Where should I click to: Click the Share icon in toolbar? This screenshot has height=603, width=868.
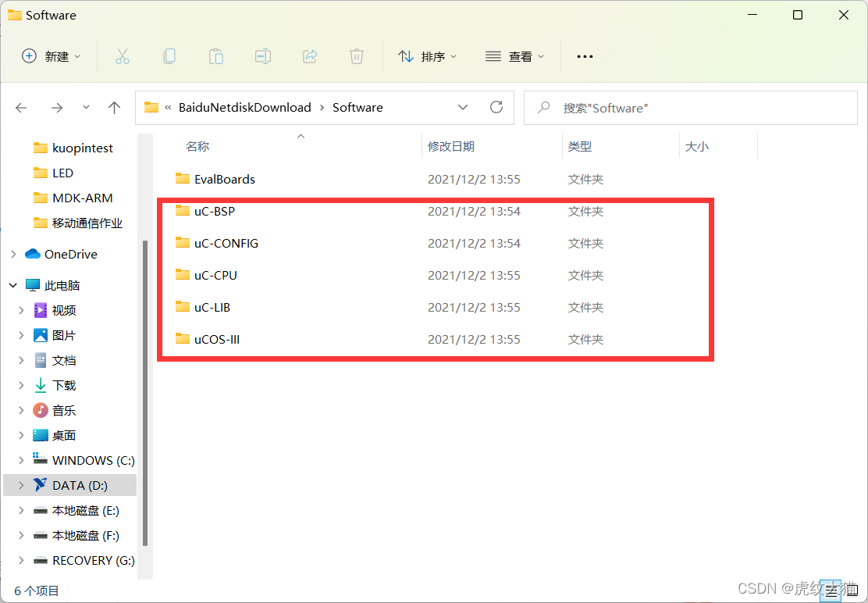[x=310, y=56]
